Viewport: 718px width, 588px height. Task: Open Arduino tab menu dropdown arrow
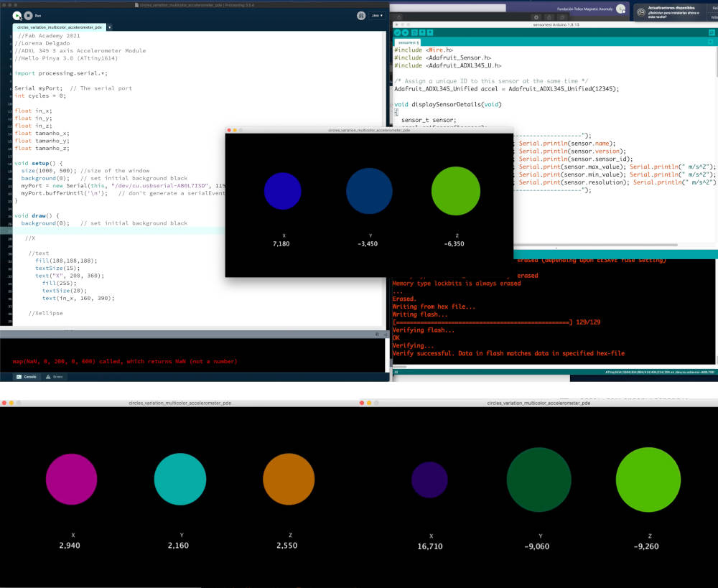[x=711, y=42]
